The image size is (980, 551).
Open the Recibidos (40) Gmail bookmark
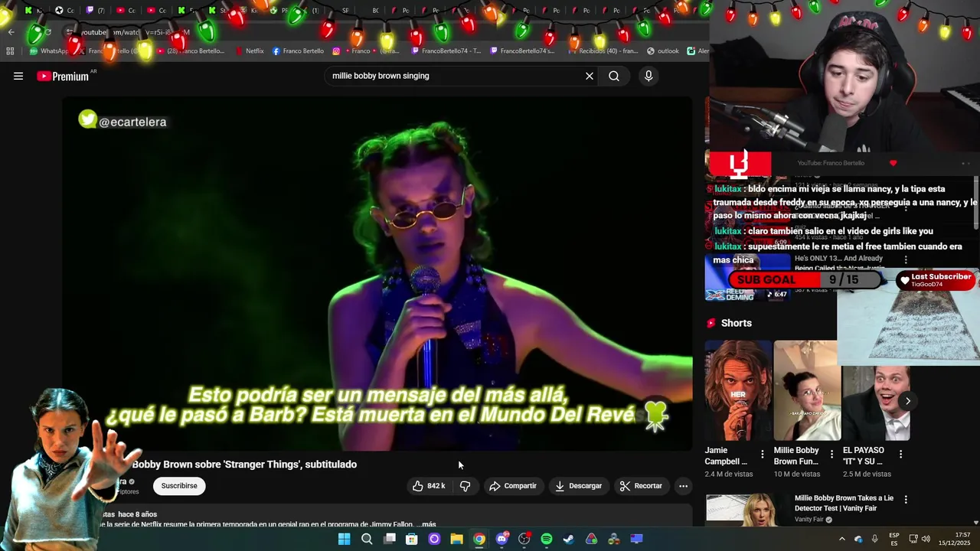pyautogui.click(x=602, y=51)
